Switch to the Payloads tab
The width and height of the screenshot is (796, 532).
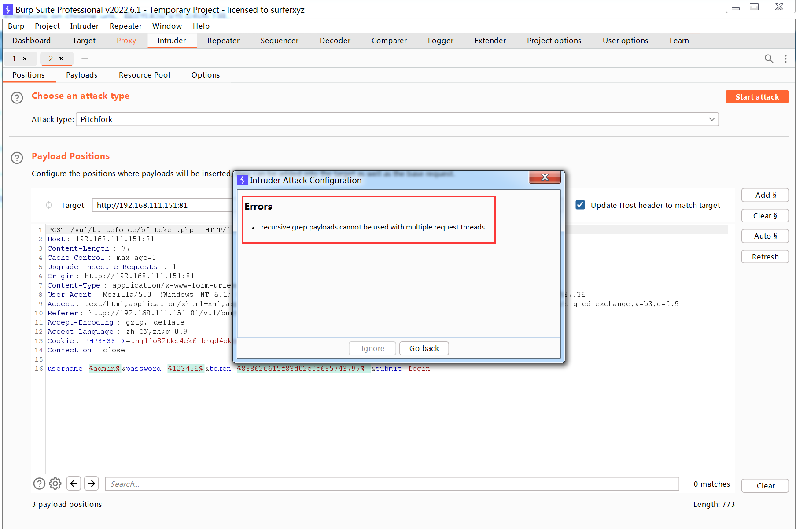[x=81, y=75]
